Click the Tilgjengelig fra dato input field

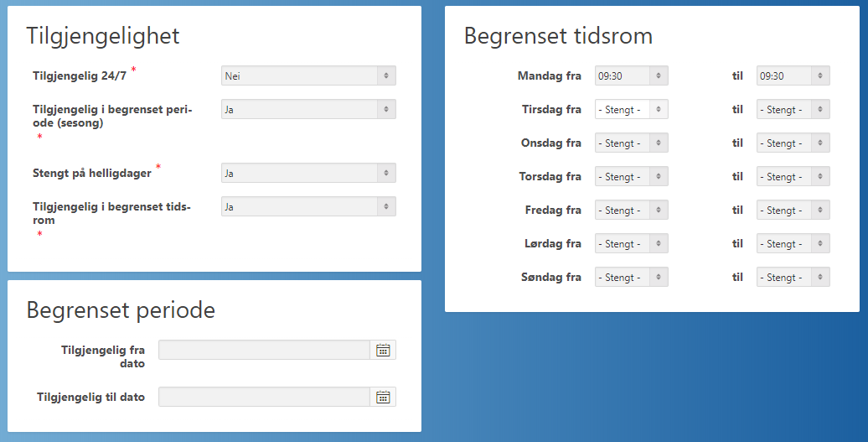265,350
